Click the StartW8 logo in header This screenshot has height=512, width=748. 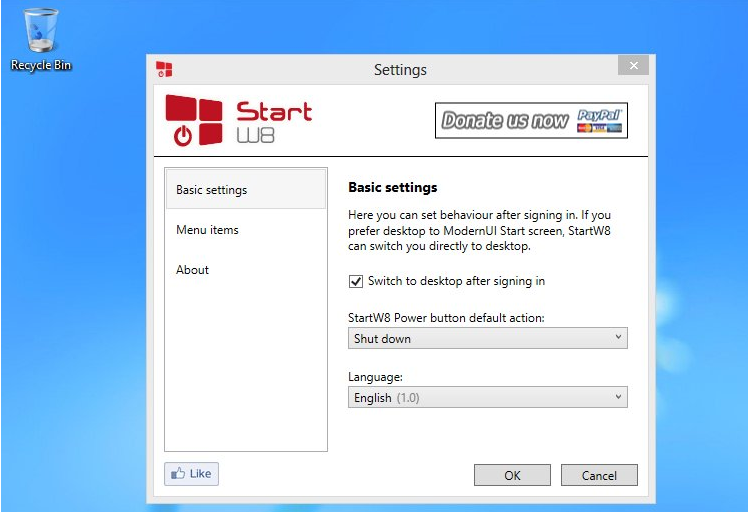pyautogui.click(x=239, y=120)
